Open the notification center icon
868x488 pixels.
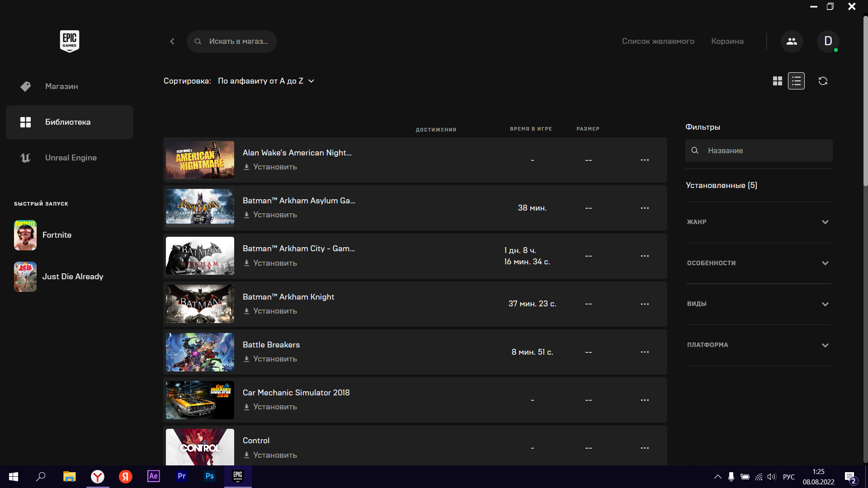click(x=850, y=477)
